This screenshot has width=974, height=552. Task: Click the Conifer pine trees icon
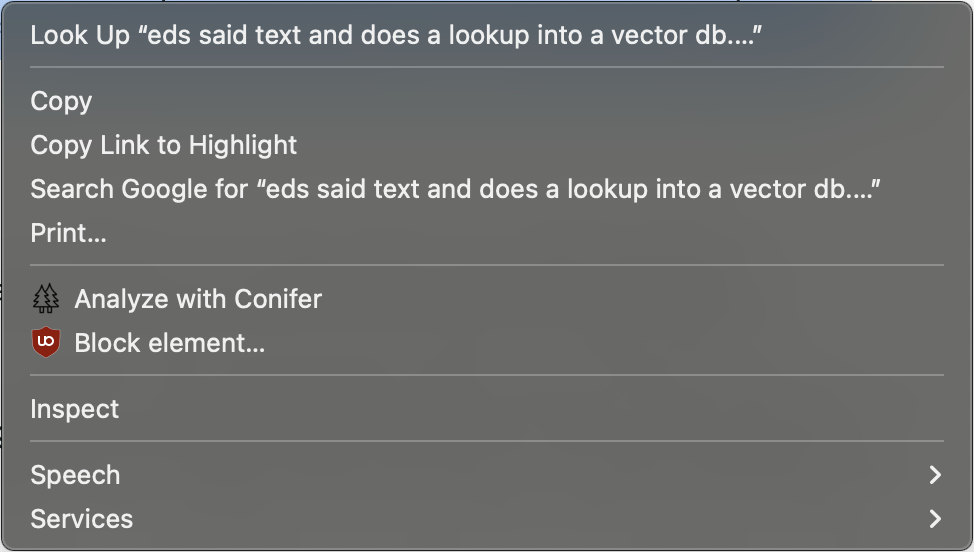point(45,299)
